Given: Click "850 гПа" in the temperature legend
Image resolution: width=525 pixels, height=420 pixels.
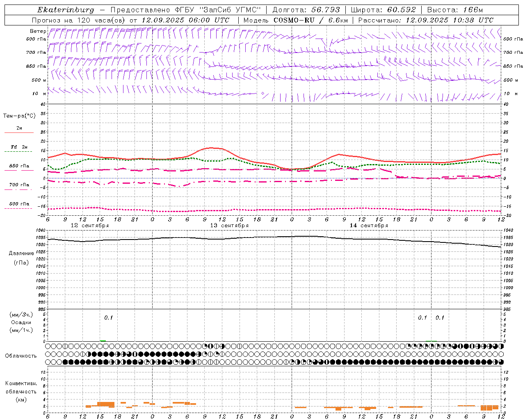Looking at the screenshot, I should [x=19, y=166].
